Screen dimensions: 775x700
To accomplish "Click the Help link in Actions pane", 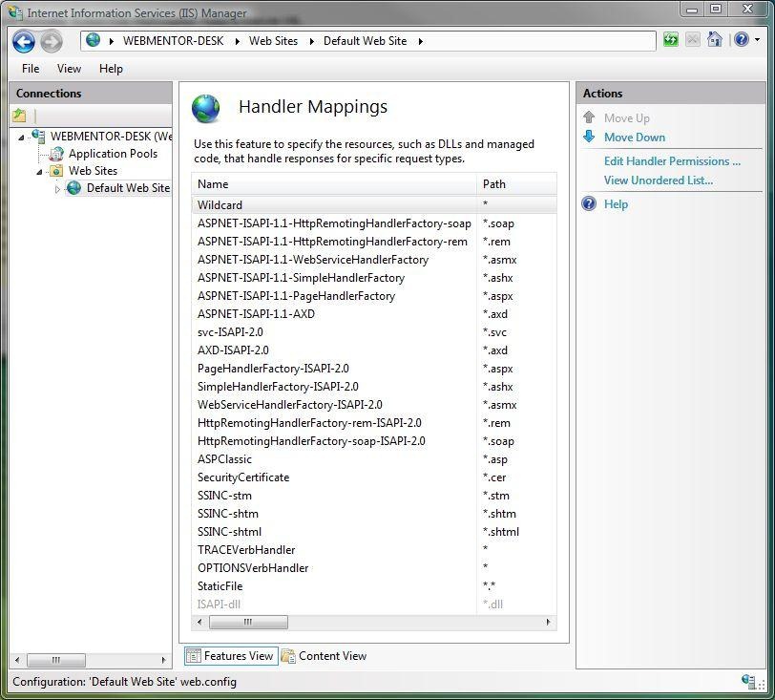I will [x=616, y=204].
